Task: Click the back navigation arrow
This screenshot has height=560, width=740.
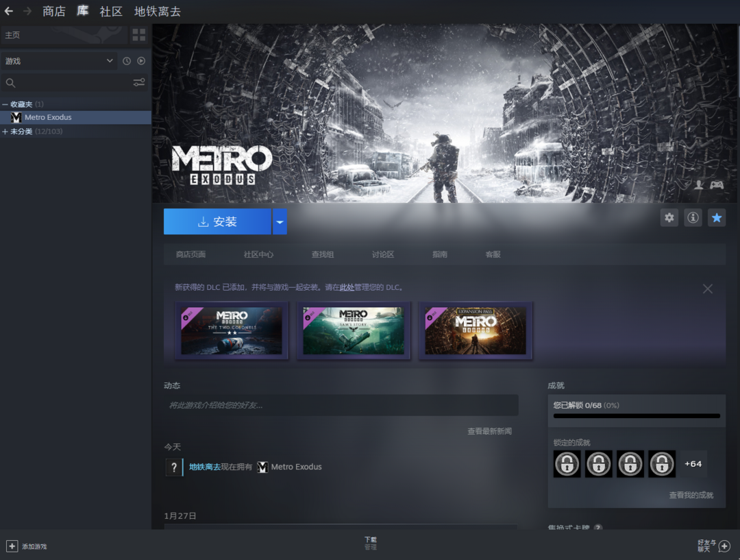Action: pos(9,11)
